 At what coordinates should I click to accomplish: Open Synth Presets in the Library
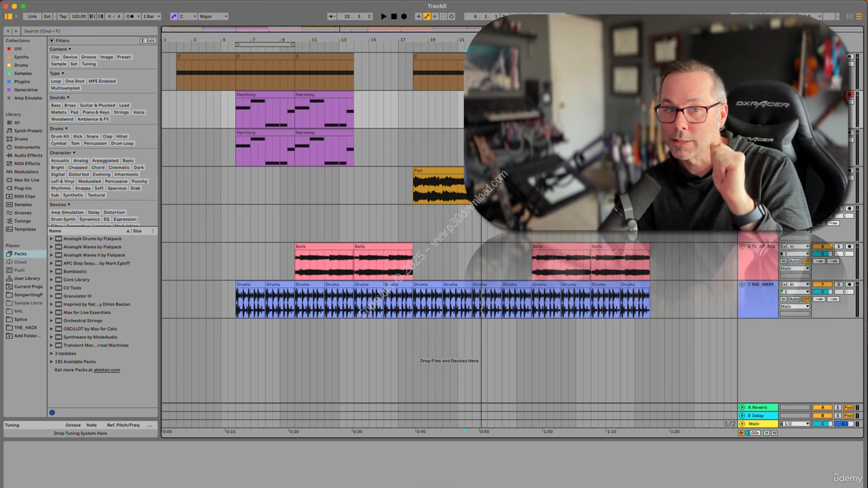(x=28, y=131)
